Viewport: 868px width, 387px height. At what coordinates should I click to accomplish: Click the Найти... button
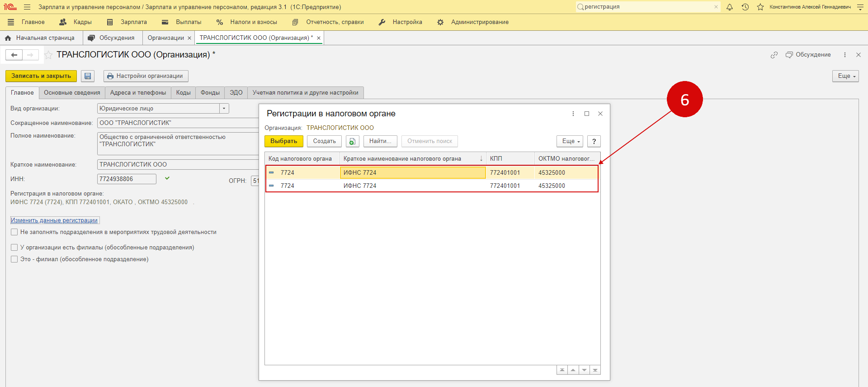tap(380, 141)
